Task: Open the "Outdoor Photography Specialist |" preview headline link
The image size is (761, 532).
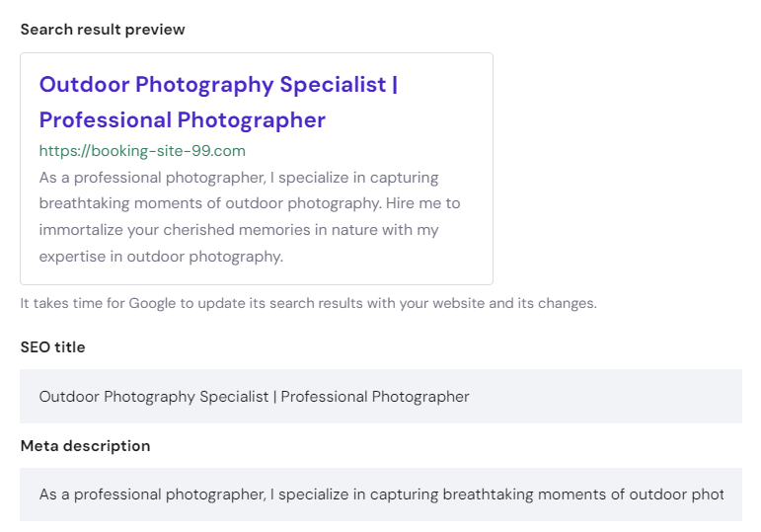Action: [x=218, y=85]
